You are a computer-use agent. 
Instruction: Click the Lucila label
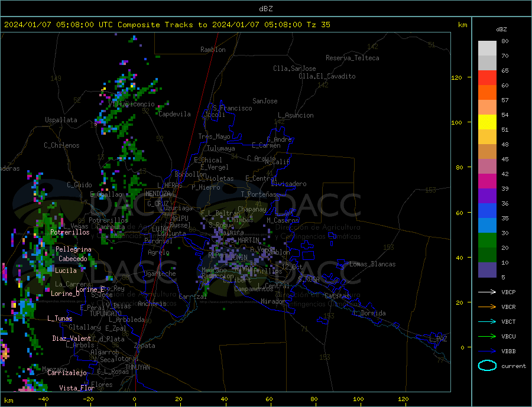pos(66,271)
